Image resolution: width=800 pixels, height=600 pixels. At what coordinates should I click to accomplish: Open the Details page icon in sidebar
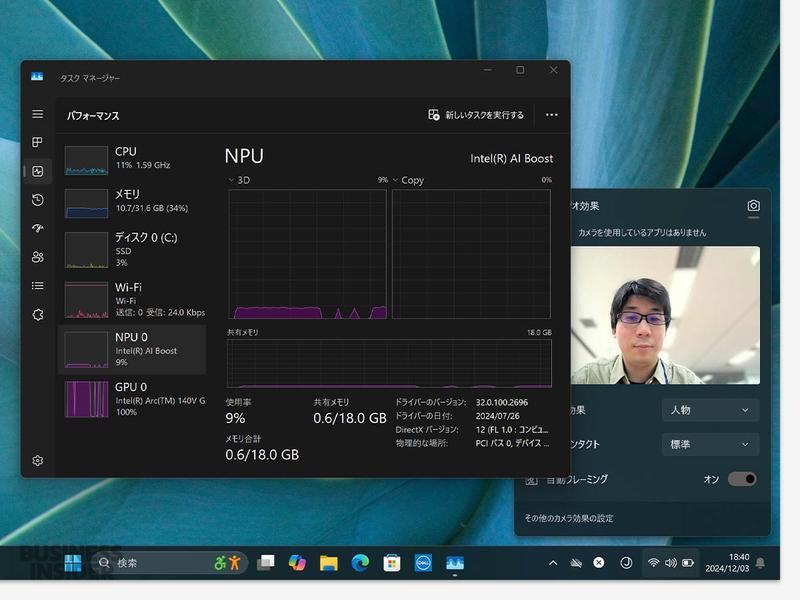(38, 286)
